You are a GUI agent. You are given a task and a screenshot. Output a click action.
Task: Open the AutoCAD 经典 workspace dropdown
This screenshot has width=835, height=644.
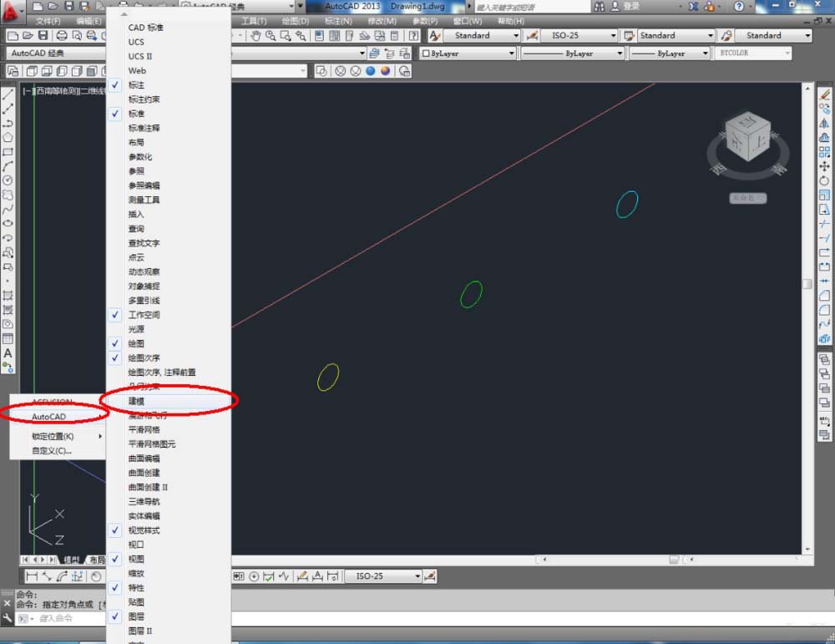coord(56,53)
